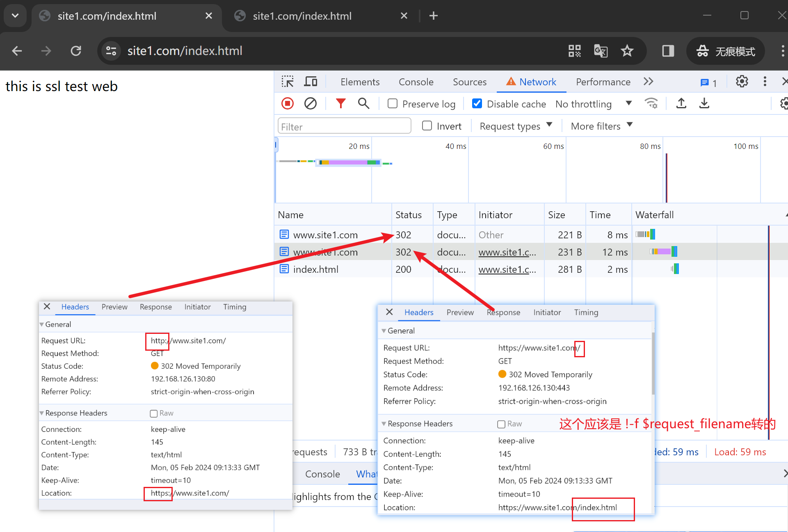Toggle the network filter funnel icon
This screenshot has height=532, width=788.
tap(340, 103)
